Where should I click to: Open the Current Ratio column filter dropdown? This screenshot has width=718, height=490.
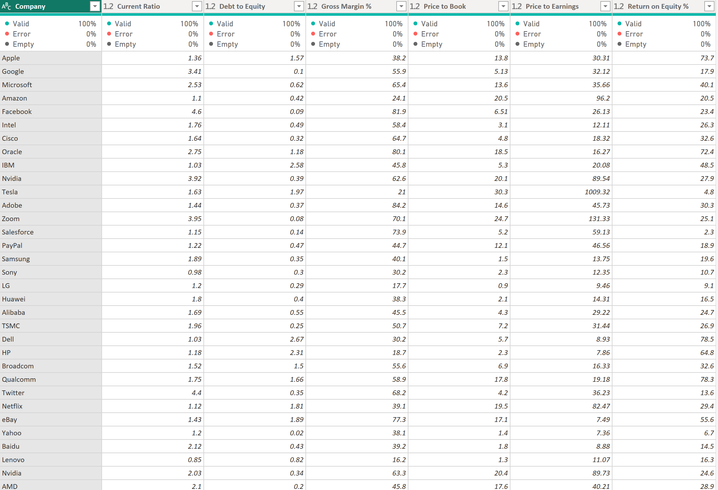pos(197,6)
